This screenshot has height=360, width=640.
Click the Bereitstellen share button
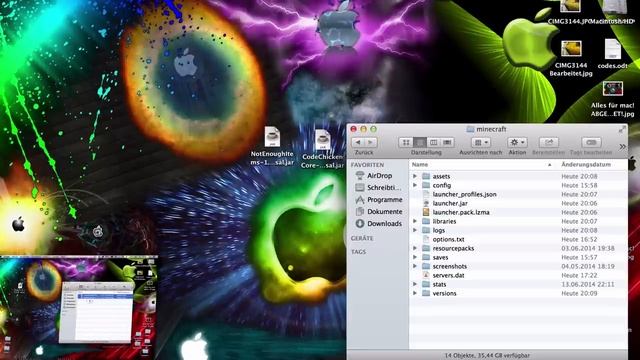[x=549, y=142]
